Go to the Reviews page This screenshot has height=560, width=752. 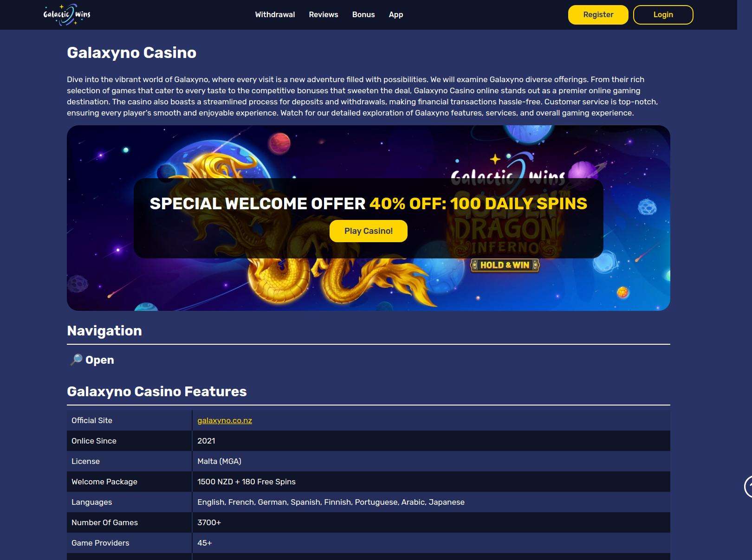click(x=323, y=14)
